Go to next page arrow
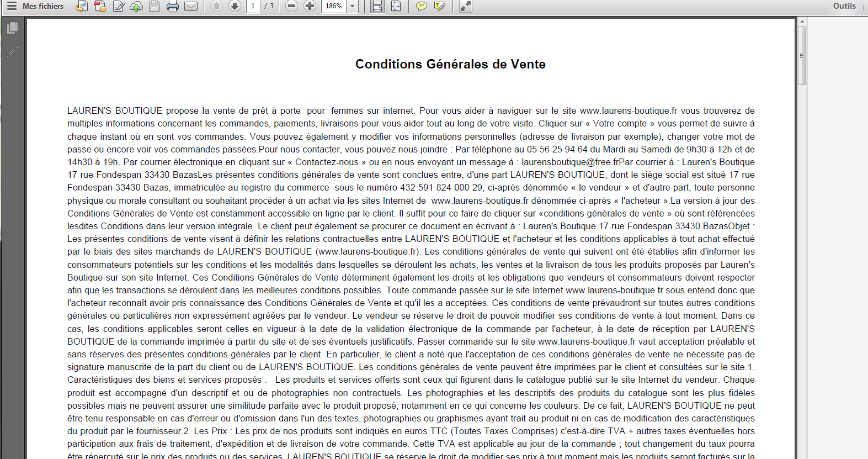The height and width of the screenshot is (459, 868). pyautogui.click(x=235, y=6)
